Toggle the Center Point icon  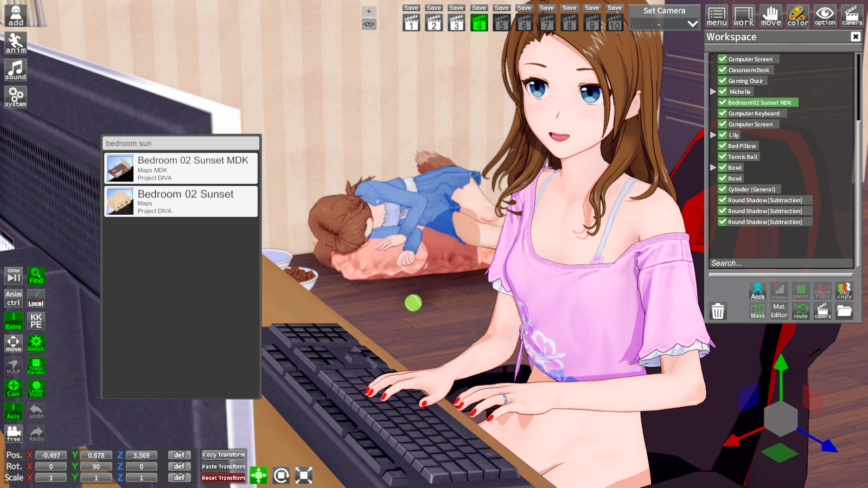(36, 388)
